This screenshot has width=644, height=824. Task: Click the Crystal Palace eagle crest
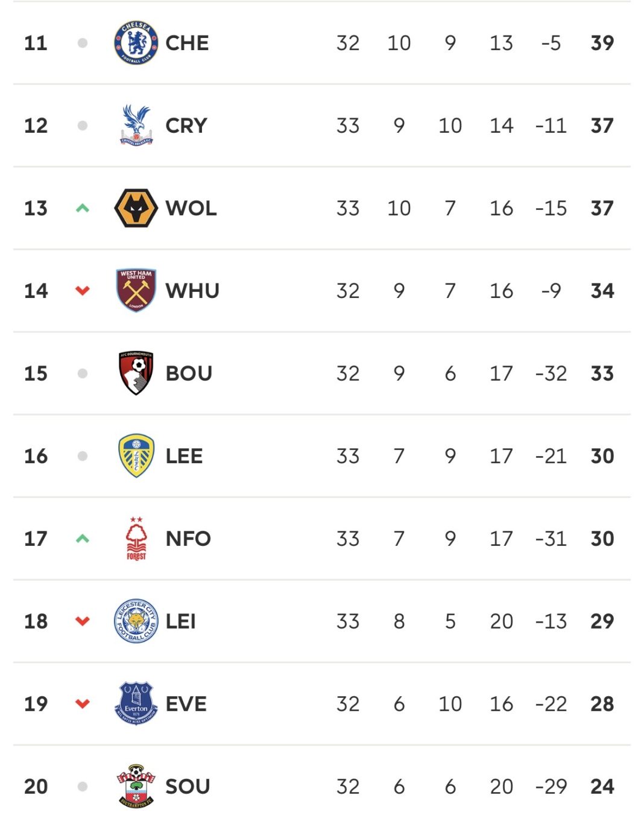[x=136, y=125]
